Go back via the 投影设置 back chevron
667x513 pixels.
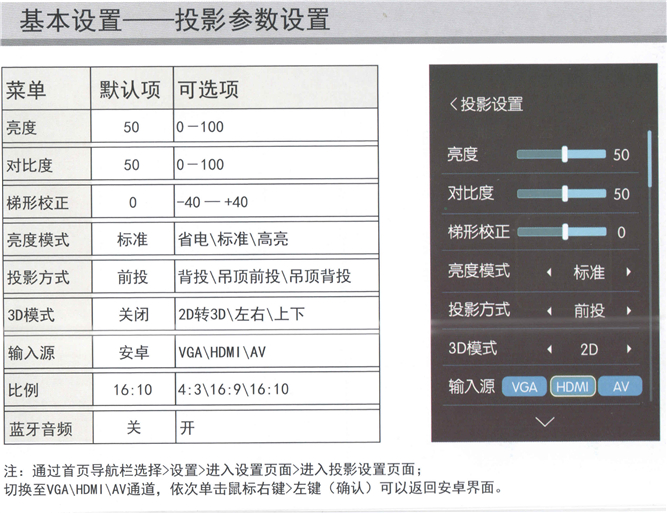point(453,104)
